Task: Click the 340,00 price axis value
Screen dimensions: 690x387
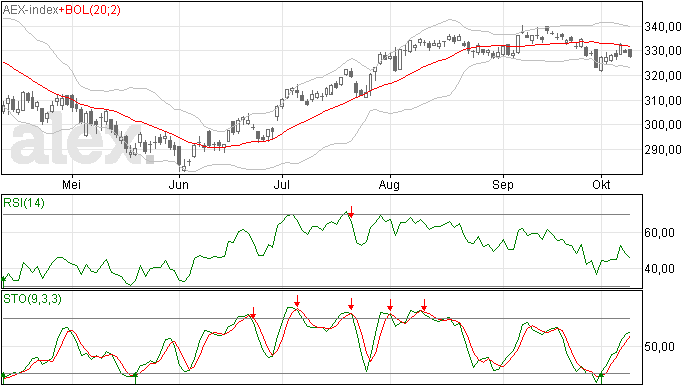Action: point(663,27)
